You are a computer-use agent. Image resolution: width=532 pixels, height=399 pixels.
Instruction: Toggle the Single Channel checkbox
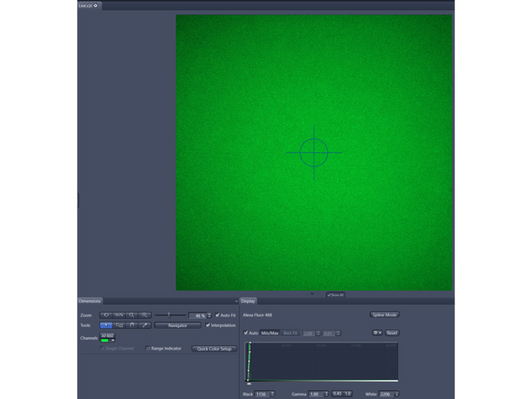tap(102, 349)
